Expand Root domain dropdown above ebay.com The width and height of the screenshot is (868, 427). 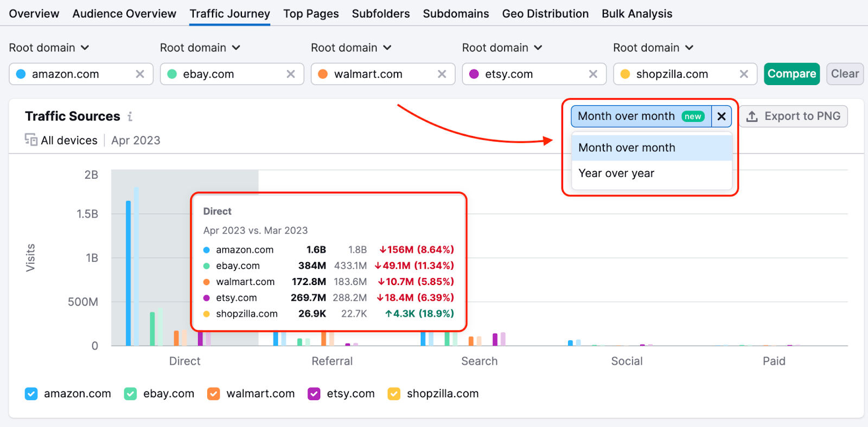(x=200, y=48)
